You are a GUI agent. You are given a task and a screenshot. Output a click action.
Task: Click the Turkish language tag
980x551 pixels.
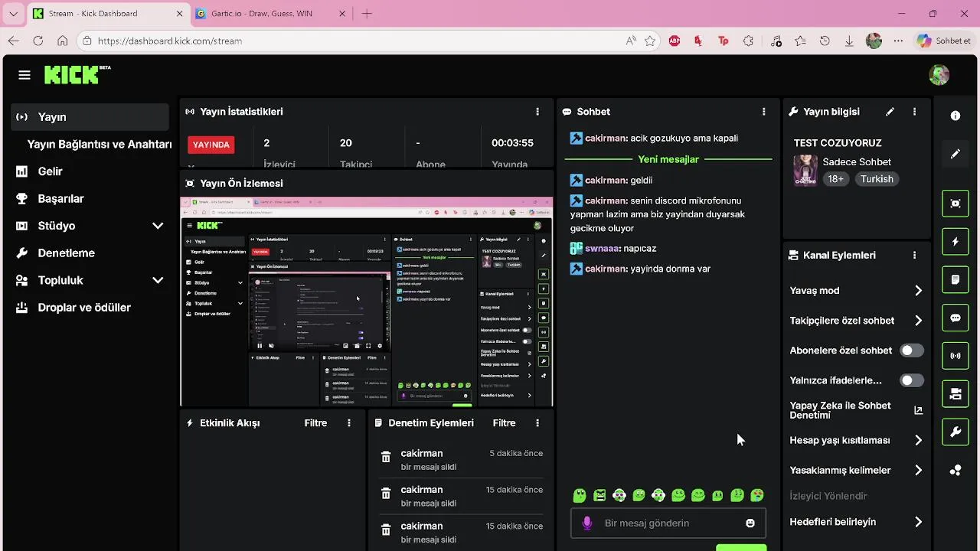[877, 179]
